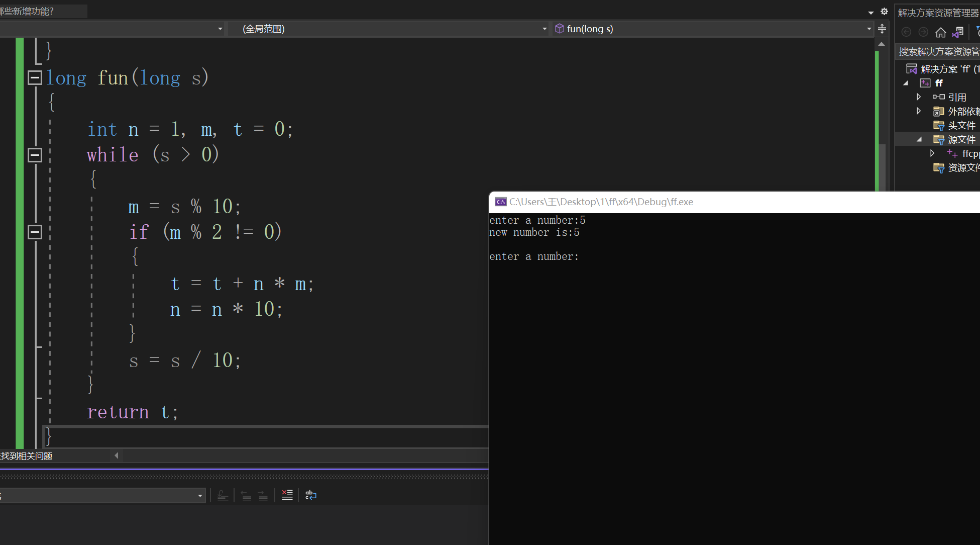
Task: Switch between solutions and folder views
Action: (x=958, y=32)
